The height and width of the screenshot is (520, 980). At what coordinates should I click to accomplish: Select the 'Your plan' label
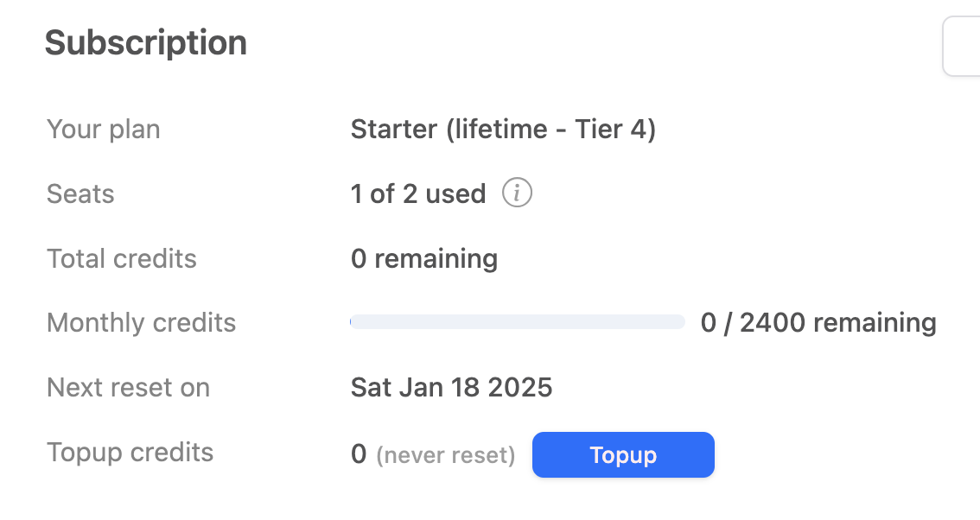tap(104, 130)
